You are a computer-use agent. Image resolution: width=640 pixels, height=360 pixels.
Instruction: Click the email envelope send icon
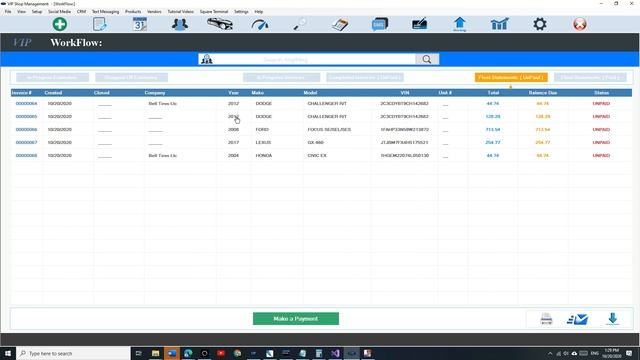(x=578, y=319)
